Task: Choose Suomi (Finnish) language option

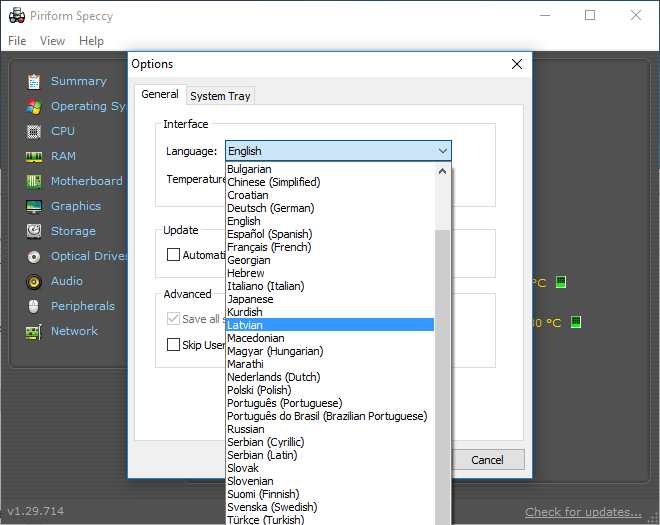Action: (x=330, y=494)
